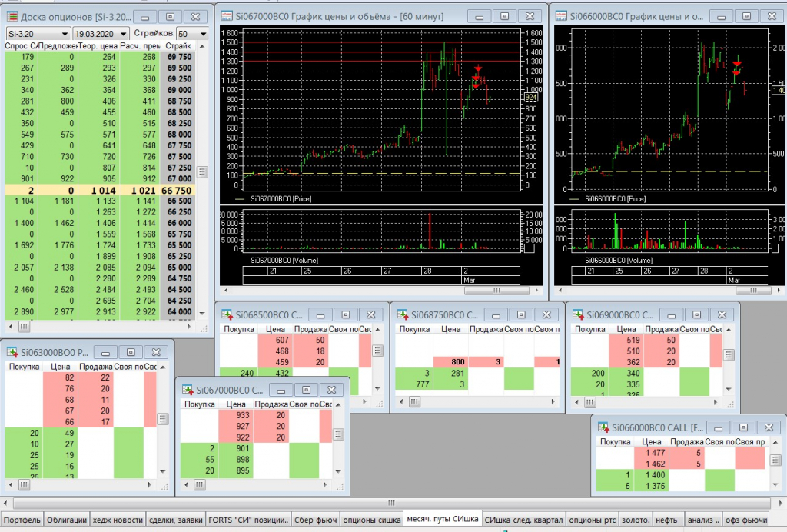Screen dimensions: 787x532
Task: Open the сделки, заявки tab
Action: 176,520
